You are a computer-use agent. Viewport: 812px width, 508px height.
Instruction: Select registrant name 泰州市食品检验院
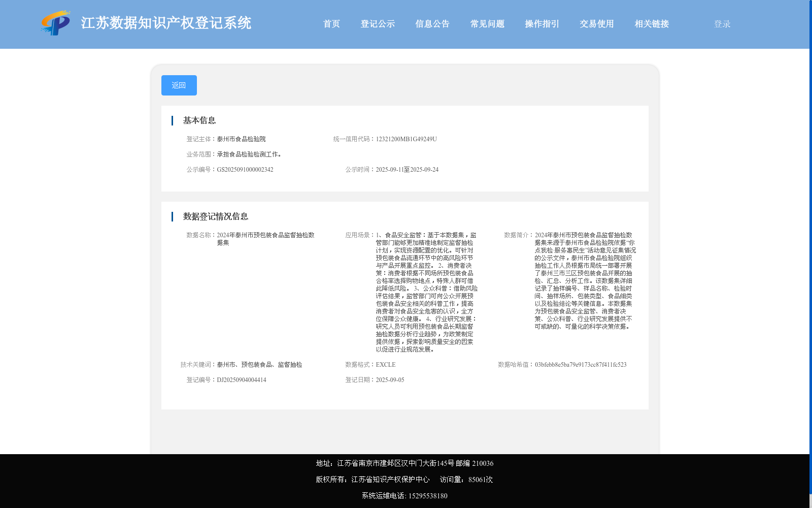[241, 139]
